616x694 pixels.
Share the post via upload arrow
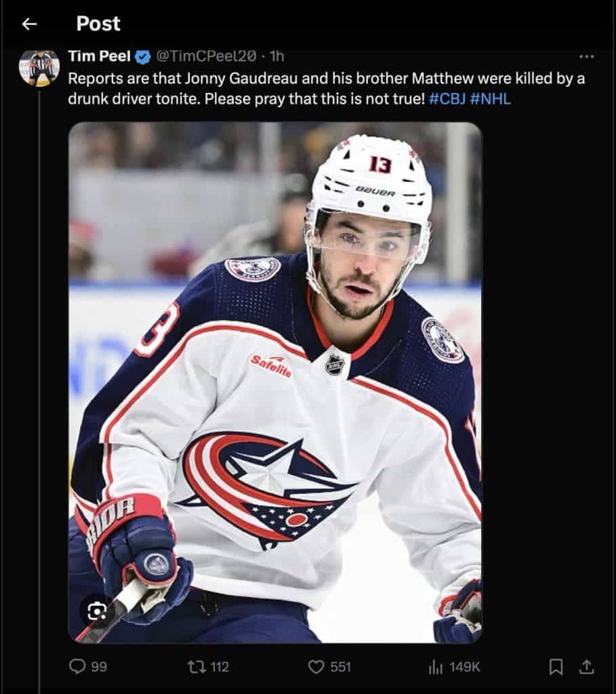[x=586, y=667]
